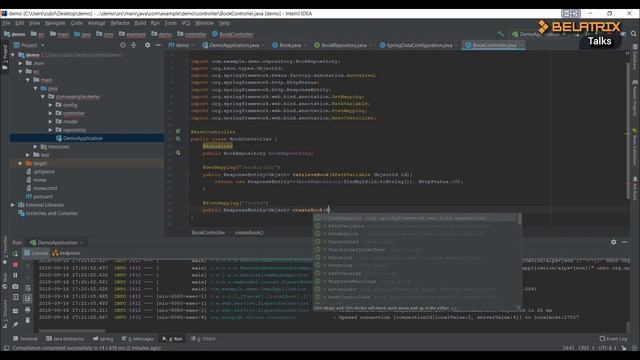The image size is (640, 360).
Task: Click the print icon in Run panel
Action: 27,310
